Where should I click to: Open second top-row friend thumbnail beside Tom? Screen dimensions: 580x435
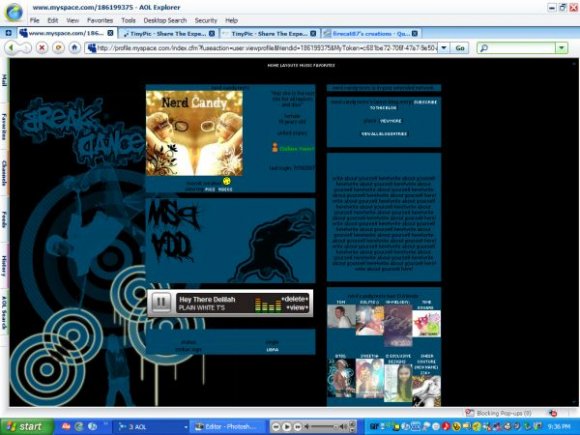[370, 320]
